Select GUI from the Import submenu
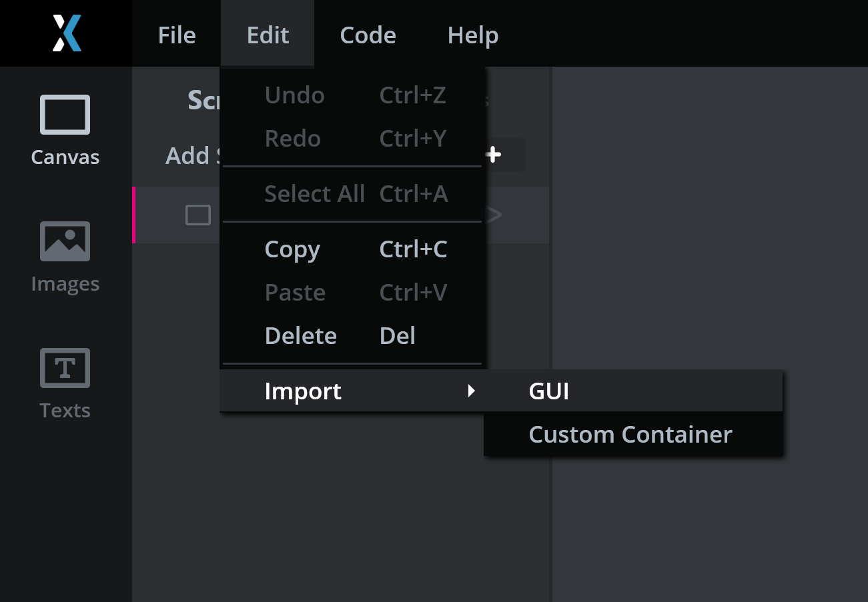 (x=548, y=391)
